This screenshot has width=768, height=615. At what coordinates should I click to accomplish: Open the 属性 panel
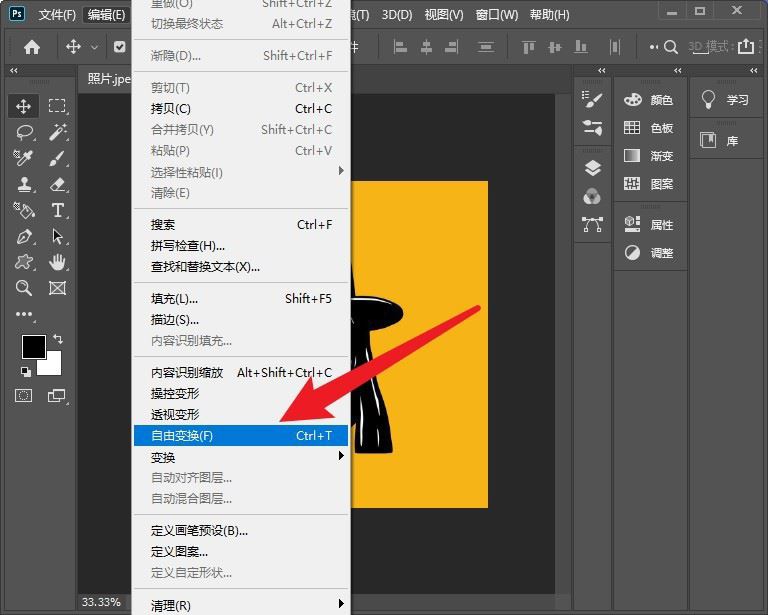(x=648, y=225)
